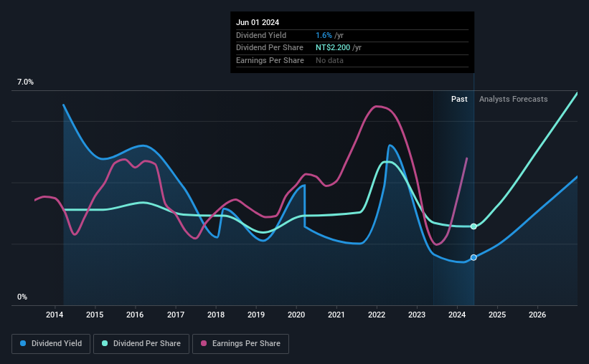Image resolution: width=589 pixels, height=364 pixels.
Task: Click the Dividend Yield data point marker
Action: (x=473, y=257)
